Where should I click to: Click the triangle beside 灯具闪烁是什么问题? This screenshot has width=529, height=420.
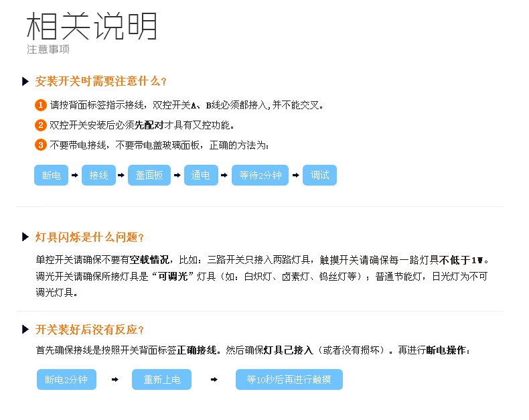tap(25, 237)
